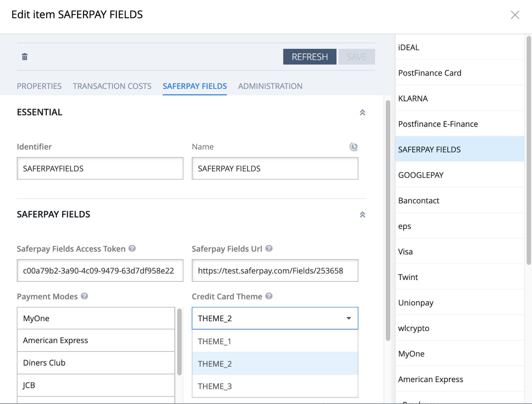Switch to the PROPERTIES tab
The height and width of the screenshot is (404, 532).
pyautogui.click(x=39, y=86)
